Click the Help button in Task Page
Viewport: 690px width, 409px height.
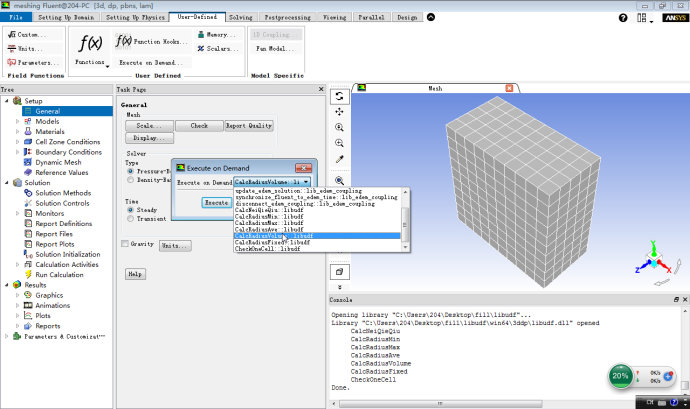[x=135, y=274]
